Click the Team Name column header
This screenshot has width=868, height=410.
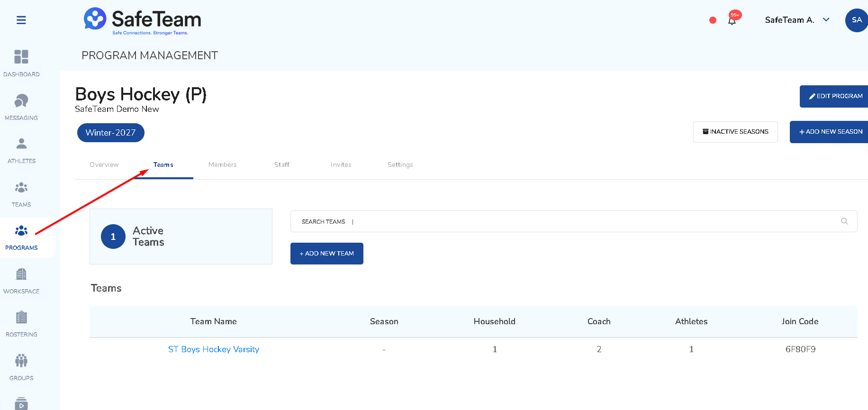[214, 321]
